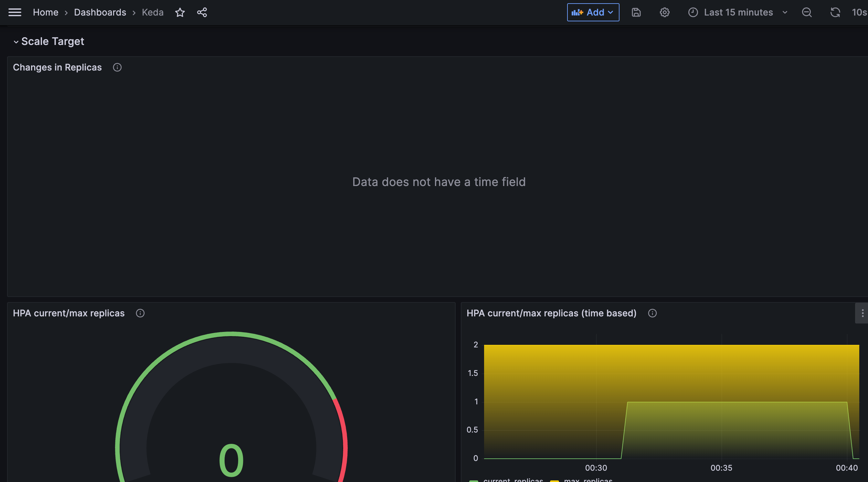Image resolution: width=868 pixels, height=482 pixels.
Task: Click info icon on HPA current/max replicas panel
Action: tap(140, 313)
